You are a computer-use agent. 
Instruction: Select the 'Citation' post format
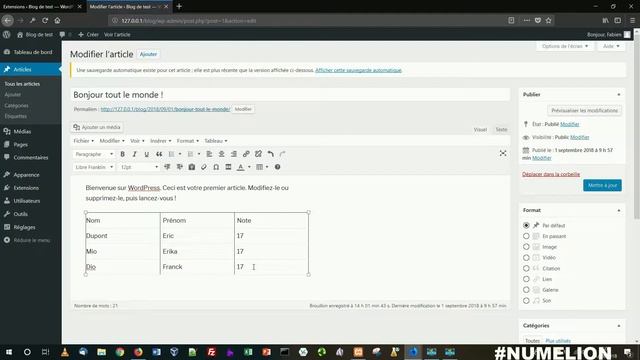point(526,268)
